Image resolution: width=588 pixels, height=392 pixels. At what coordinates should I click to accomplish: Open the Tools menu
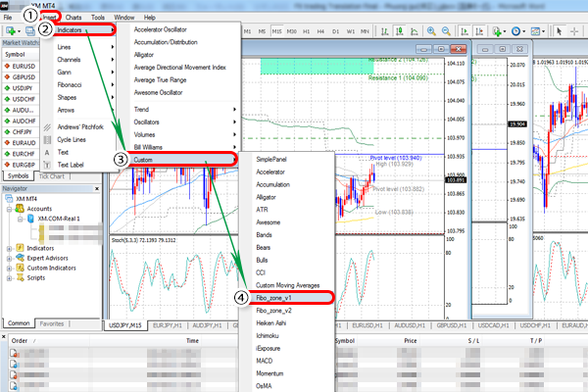pos(98,18)
